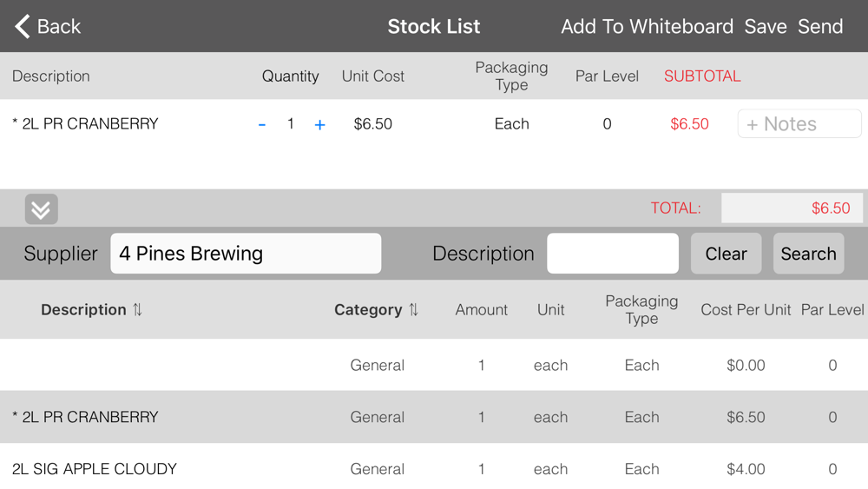The width and height of the screenshot is (868, 489).
Task: Collapse panel with double chevron down icon
Action: 42,208
